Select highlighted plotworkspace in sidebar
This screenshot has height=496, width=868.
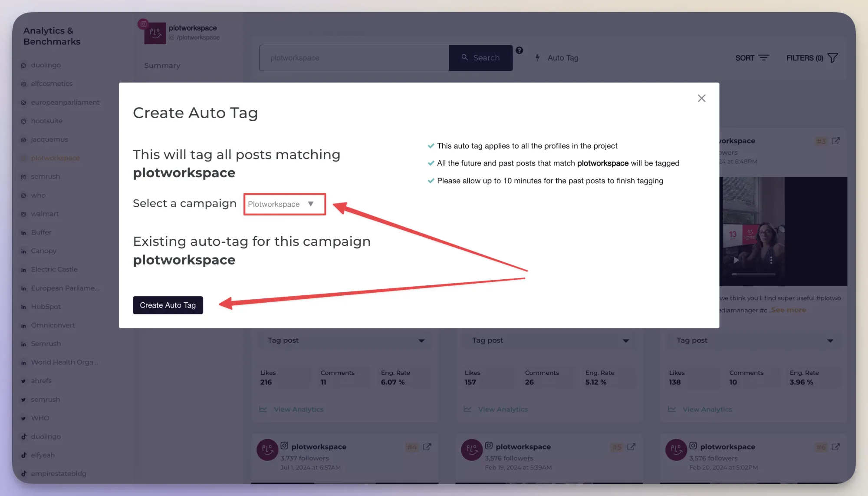[55, 158]
